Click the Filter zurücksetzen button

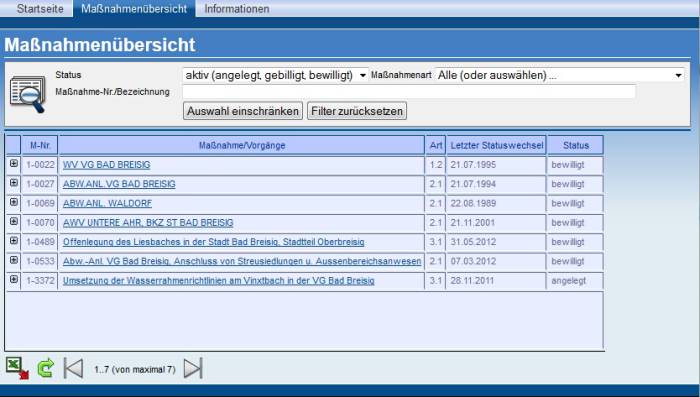click(x=357, y=111)
